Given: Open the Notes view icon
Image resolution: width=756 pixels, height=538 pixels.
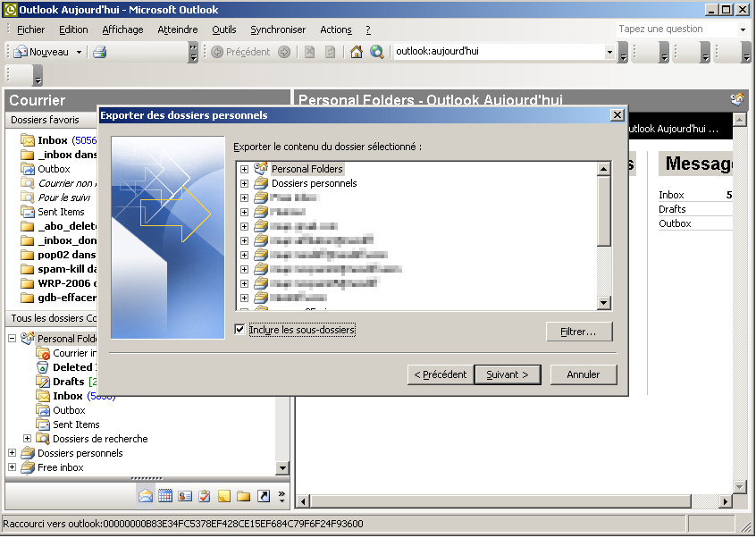Looking at the screenshot, I should click(224, 496).
